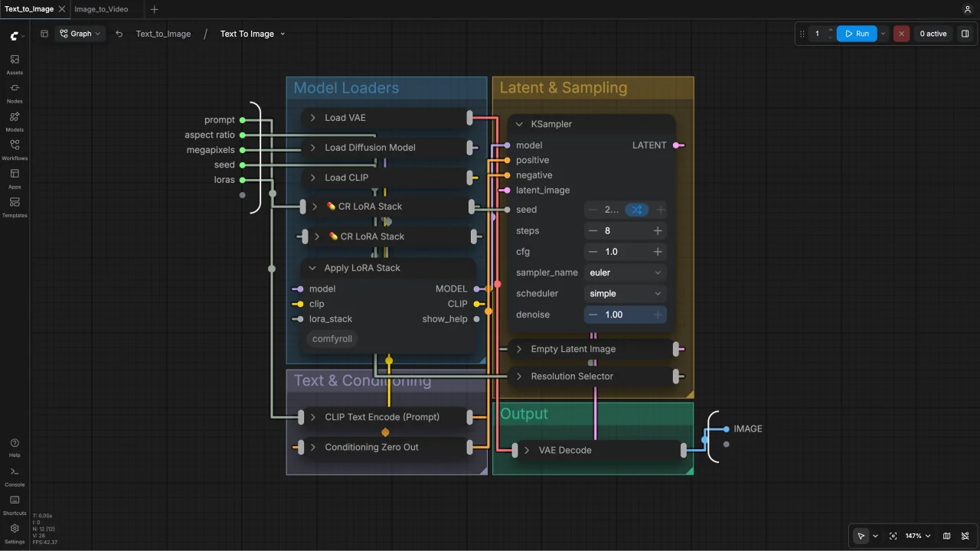Open the Help menu in sidebar
The width and height of the screenshot is (980, 551).
click(15, 448)
